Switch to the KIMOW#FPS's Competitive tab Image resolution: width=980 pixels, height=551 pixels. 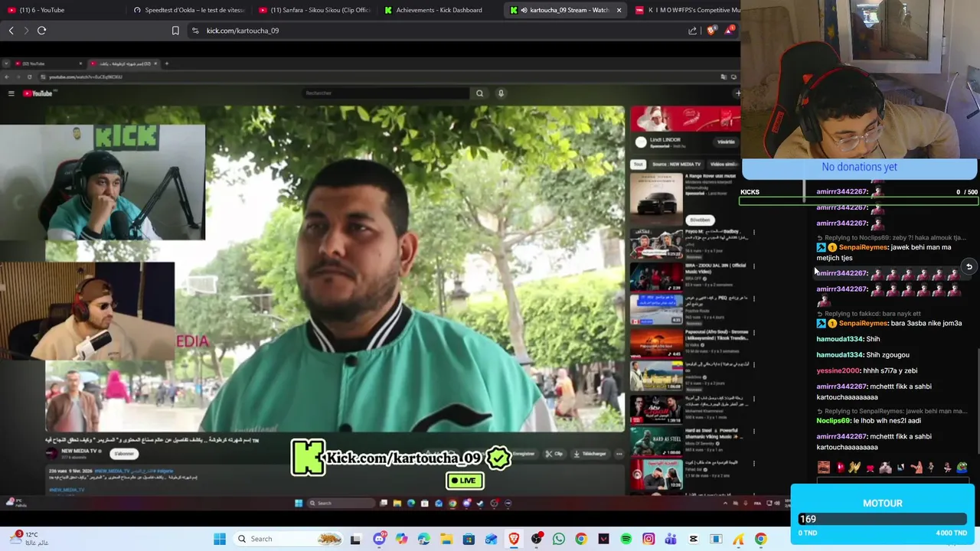click(x=687, y=10)
